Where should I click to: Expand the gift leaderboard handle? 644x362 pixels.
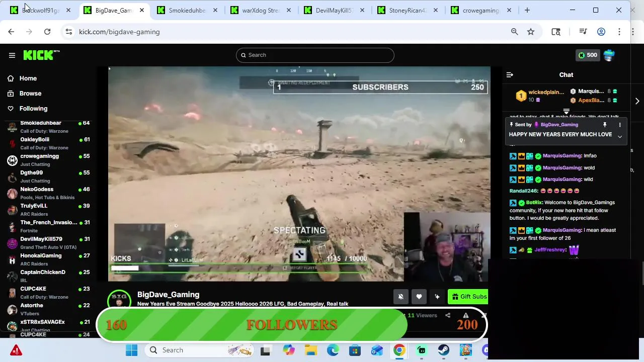coord(566,112)
